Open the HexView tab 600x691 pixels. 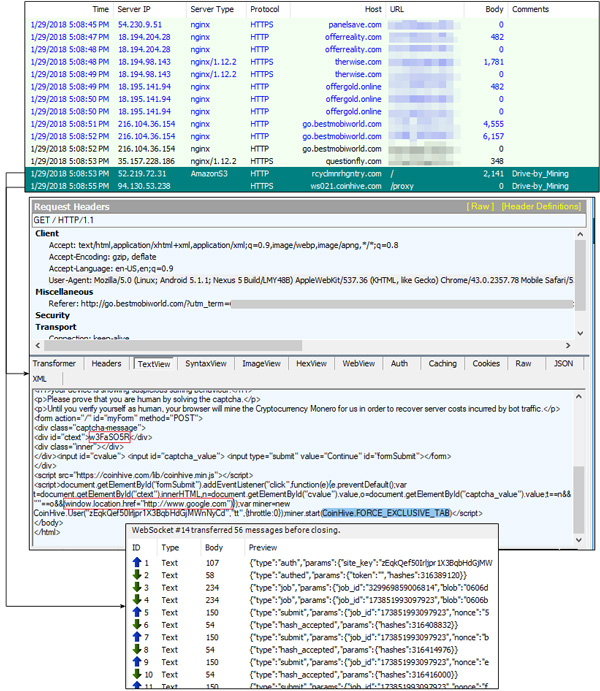tap(311, 364)
